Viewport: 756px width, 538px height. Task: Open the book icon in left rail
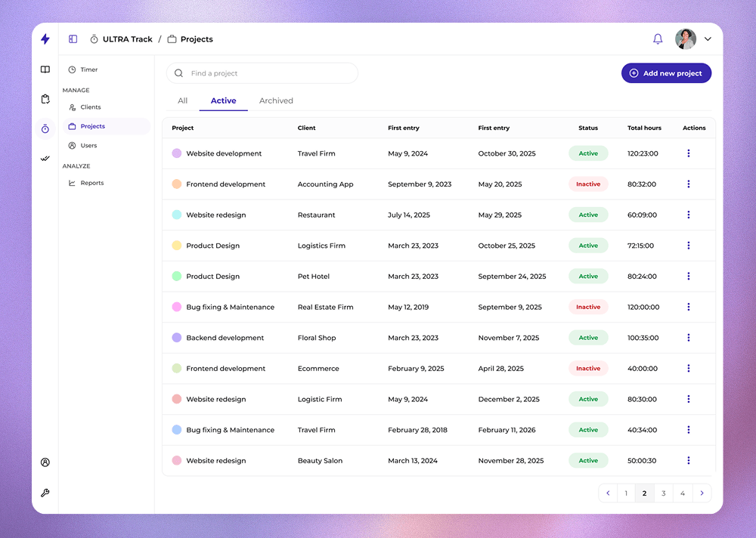coord(45,70)
